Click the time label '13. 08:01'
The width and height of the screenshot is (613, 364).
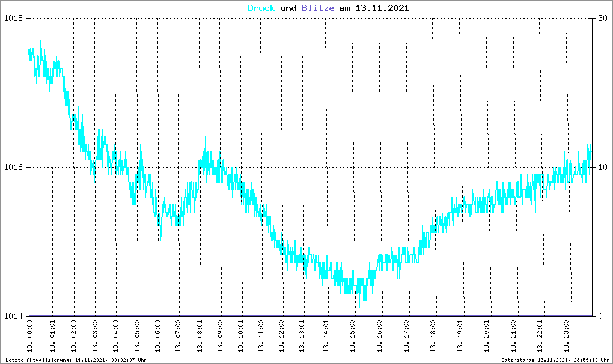point(200,336)
